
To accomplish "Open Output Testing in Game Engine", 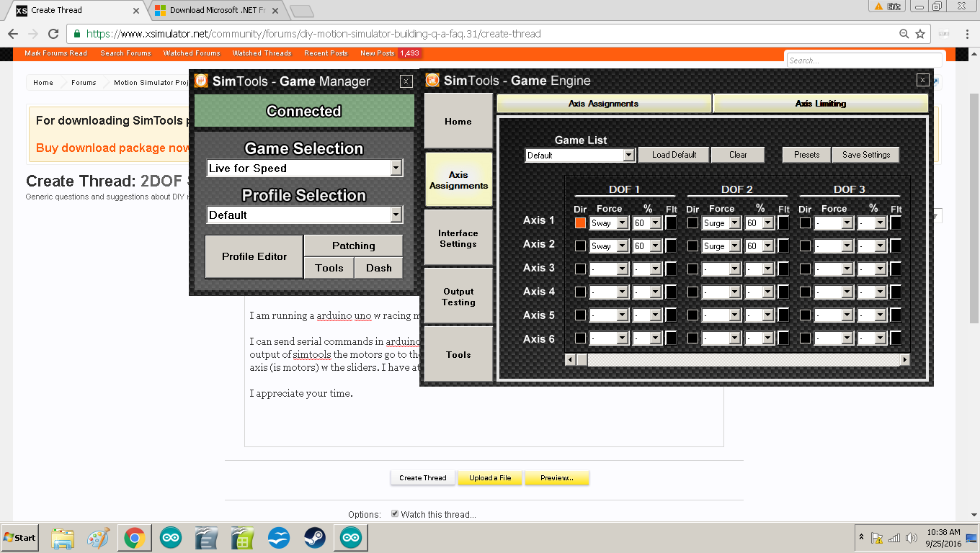I will pos(458,297).
